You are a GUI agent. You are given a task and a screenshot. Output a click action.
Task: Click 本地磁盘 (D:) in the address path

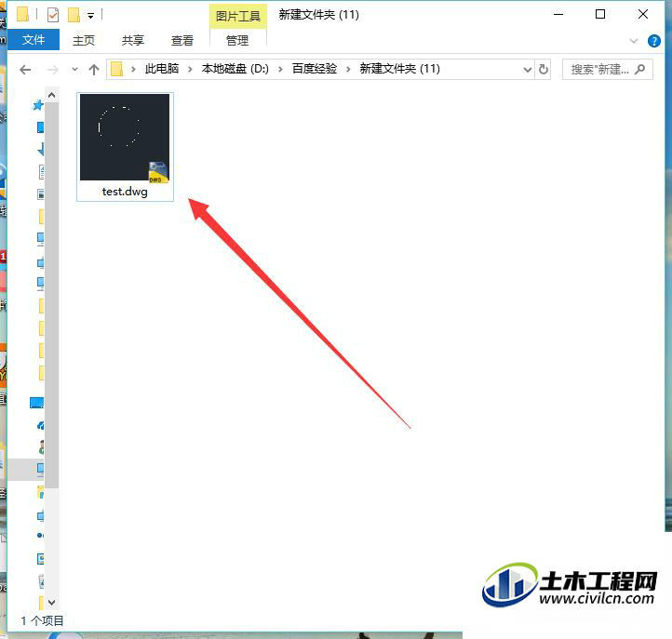click(x=235, y=69)
